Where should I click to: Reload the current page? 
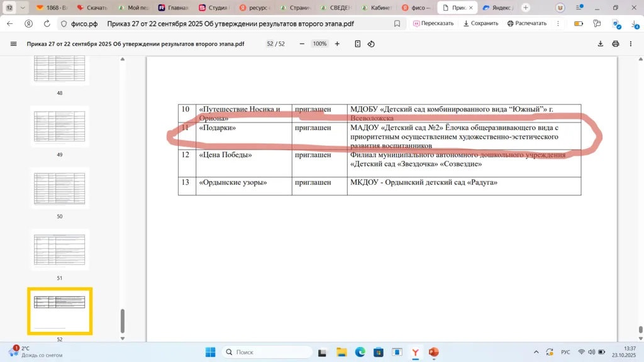[x=47, y=23]
